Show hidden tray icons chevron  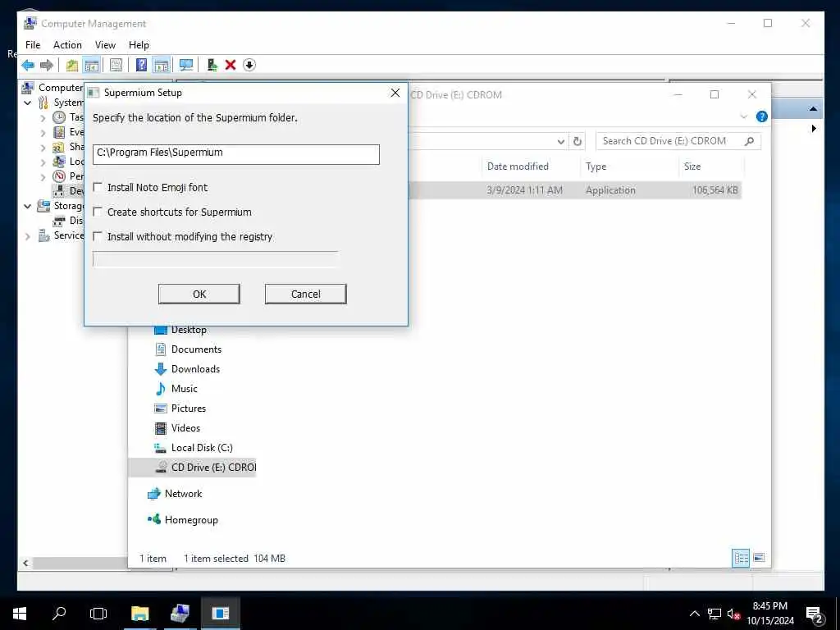point(694,614)
